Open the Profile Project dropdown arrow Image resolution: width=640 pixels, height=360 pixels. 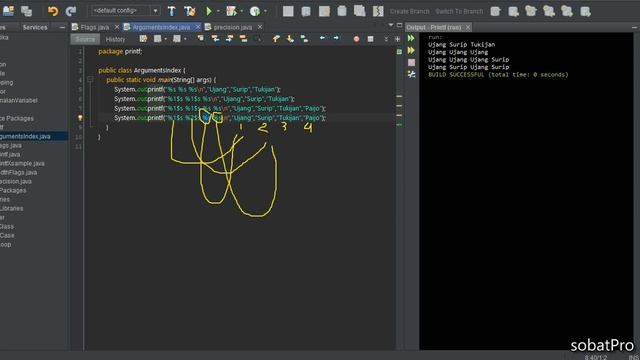tap(265, 11)
